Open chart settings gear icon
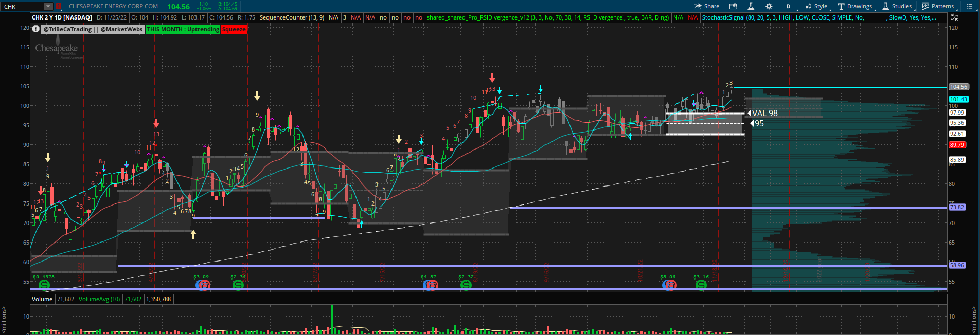This screenshot has width=980, height=335. (x=769, y=6)
